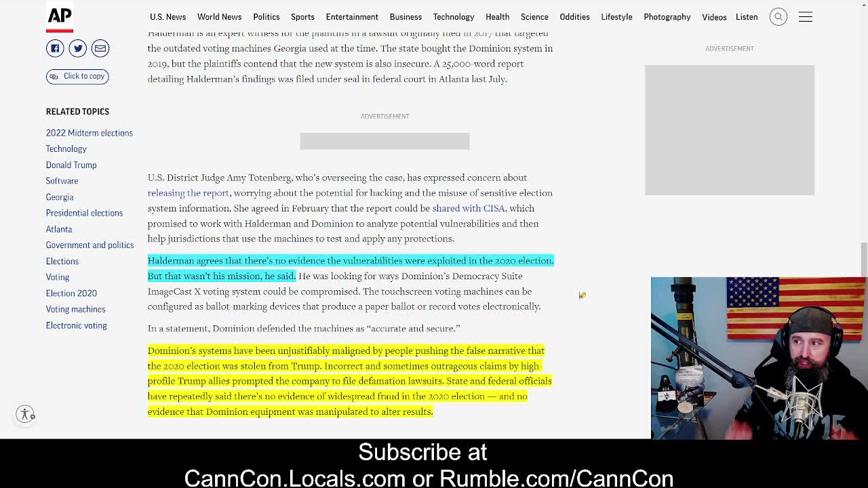
Task: Click the sidebar advertisement placeholder
Action: 730,130
